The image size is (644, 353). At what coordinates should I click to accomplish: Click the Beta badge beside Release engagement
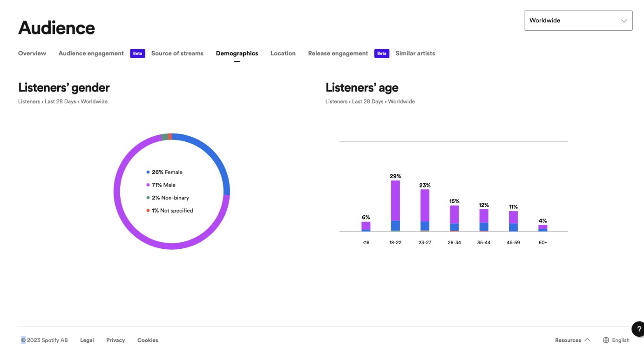click(x=381, y=53)
